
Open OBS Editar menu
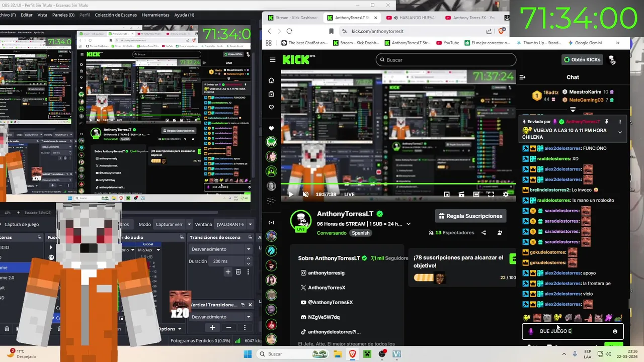pos(27,15)
